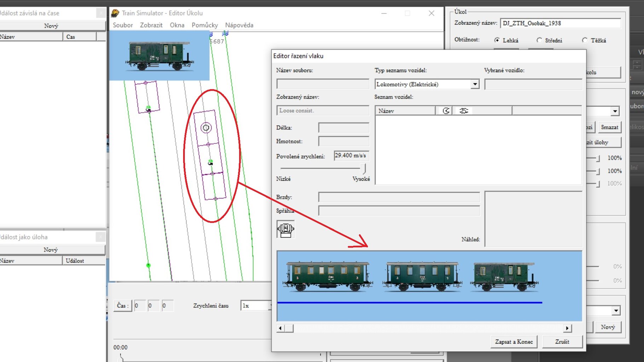The width and height of the screenshot is (644, 362).
Task: Open the dropdown beside the right-panel Nový button
Action: click(x=616, y=311)
